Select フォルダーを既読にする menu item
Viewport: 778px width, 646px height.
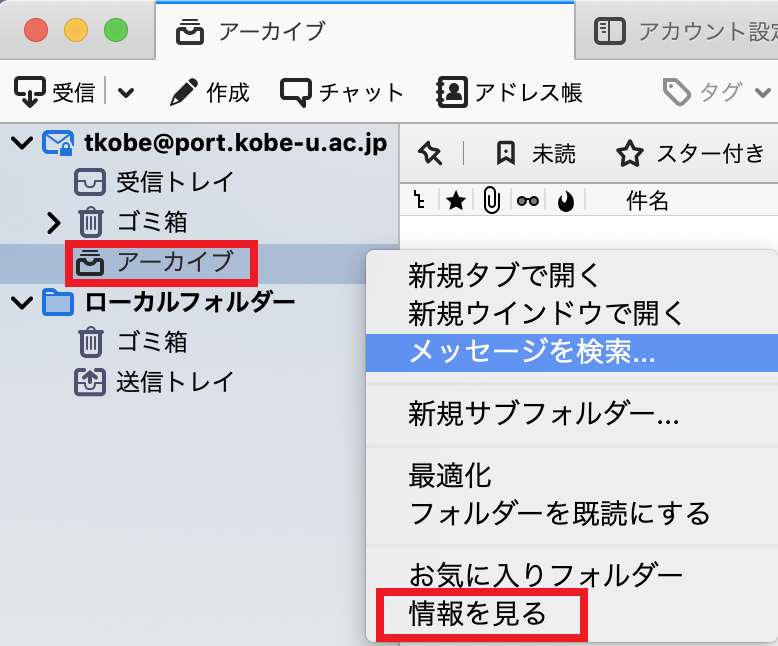click(572, 514)
